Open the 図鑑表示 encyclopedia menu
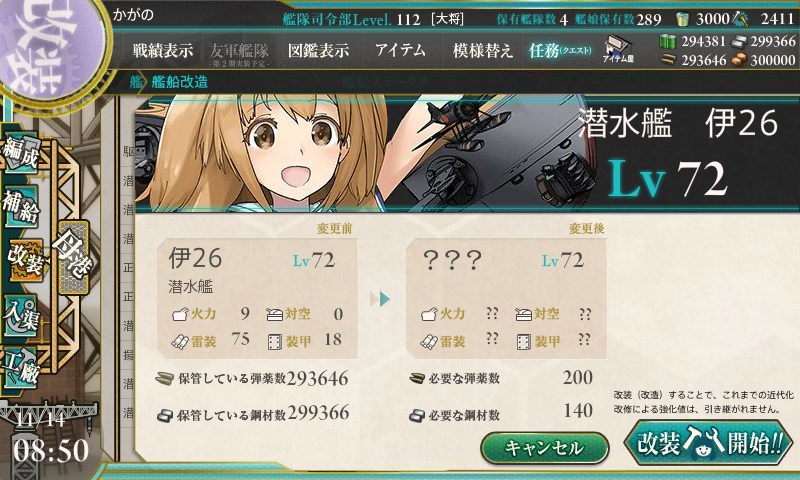The image size is (800, 480). (x=318, y=50)
